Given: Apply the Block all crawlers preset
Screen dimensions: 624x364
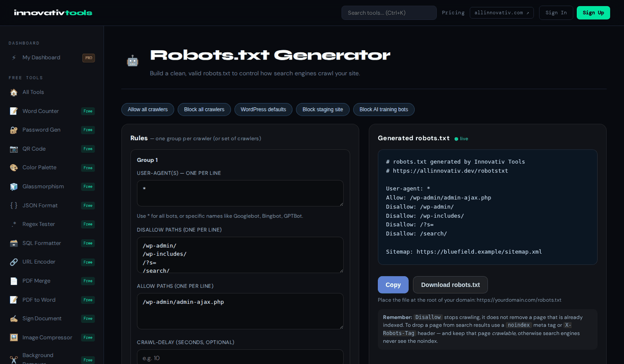Looking at the screenshot, I should click(x=204, y=109).
